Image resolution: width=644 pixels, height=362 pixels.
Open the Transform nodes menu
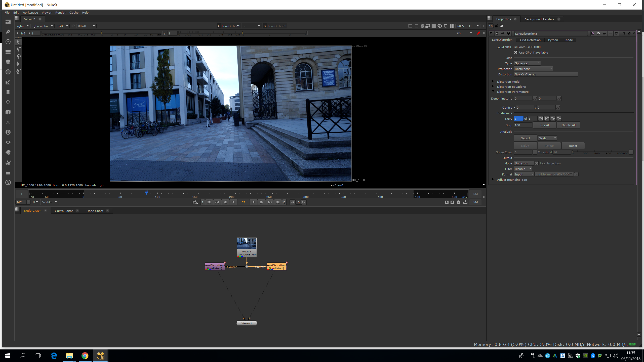pyautogui.click(x=8, y=102)
